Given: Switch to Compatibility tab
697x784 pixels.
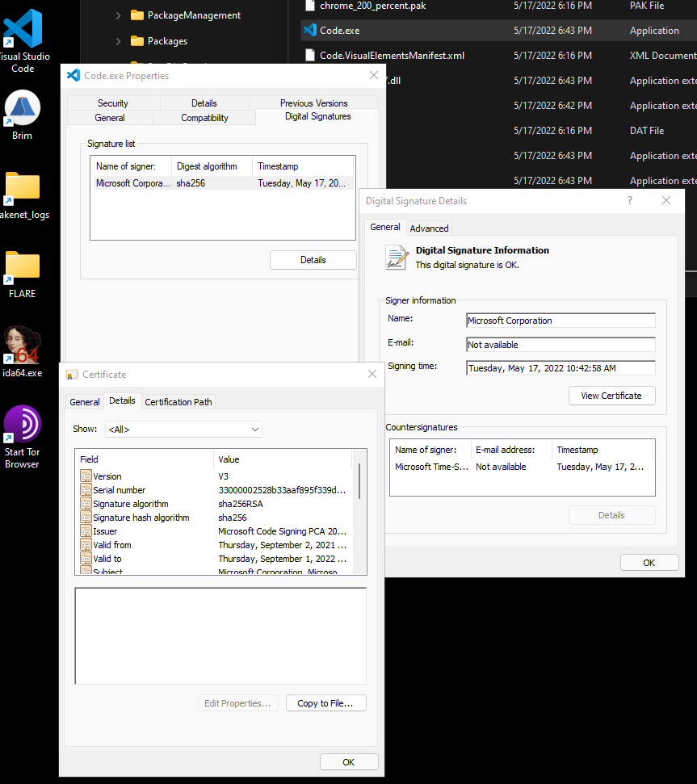Looking at the screenshot, I should pos(204,118).
